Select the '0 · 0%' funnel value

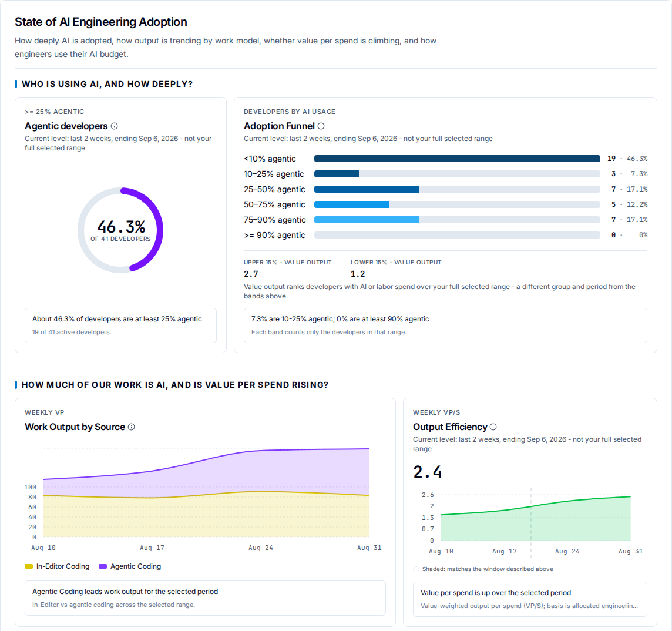click(629, 235)
